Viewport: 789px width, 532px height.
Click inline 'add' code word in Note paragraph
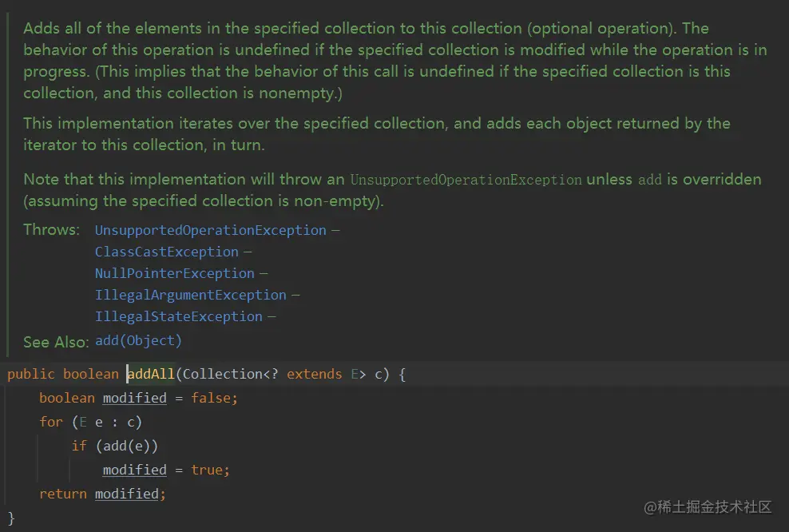click(649, 180)
